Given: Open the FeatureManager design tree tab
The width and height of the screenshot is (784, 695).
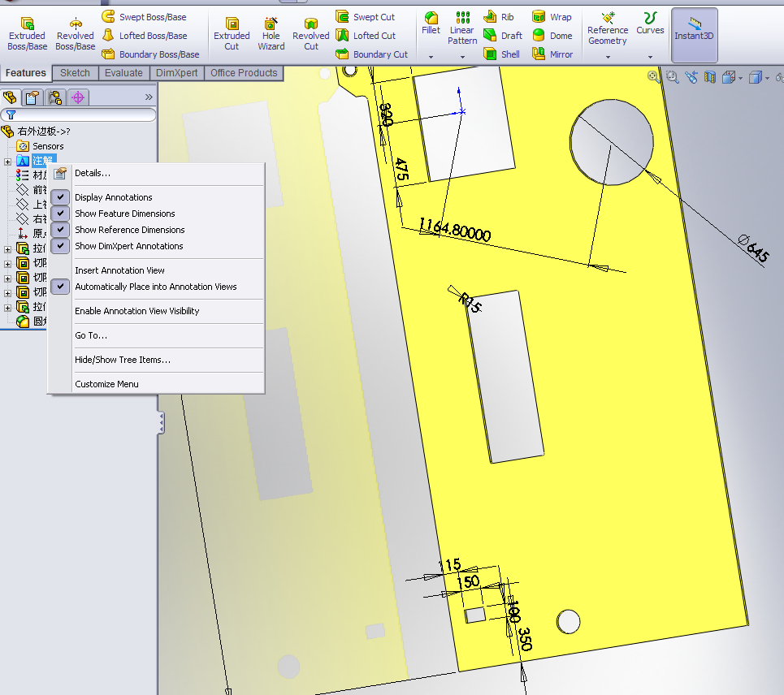Looking at the screenshot, I should [x=10, y=97].
